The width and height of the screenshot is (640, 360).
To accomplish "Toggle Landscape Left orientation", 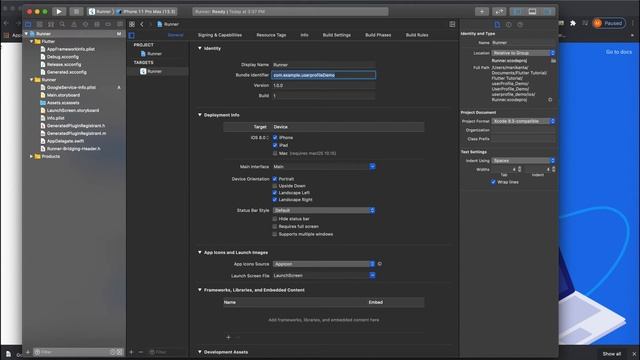I will point(275,193).
